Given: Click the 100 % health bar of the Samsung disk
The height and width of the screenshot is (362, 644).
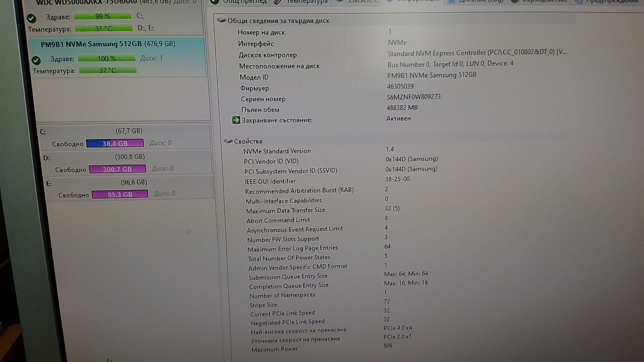Looking at the screenshot, I should pyautogui.click(x=107, y=58).
